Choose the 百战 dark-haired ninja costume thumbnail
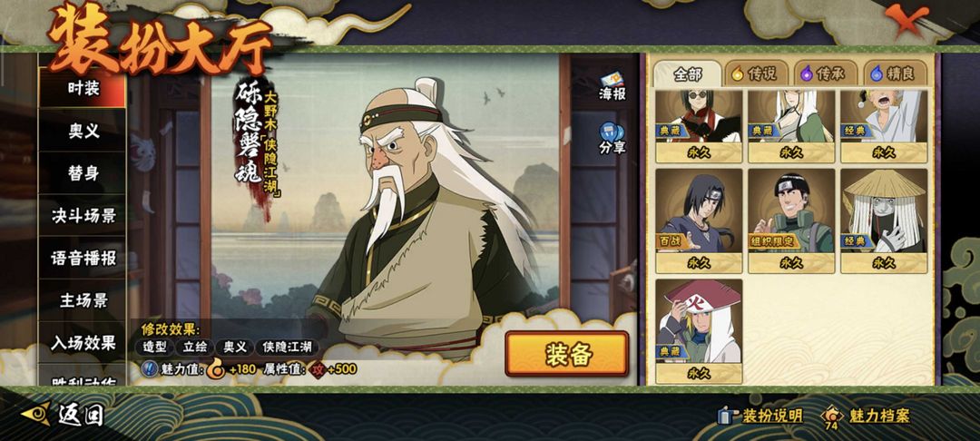980x441 pixels. coord(699,221)
